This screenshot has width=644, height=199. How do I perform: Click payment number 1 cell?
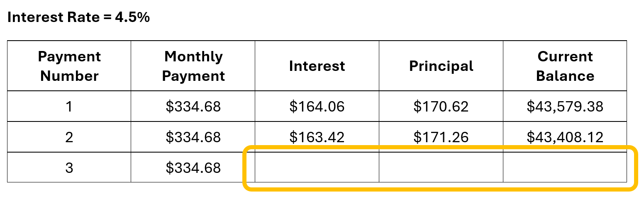point(69,107)
